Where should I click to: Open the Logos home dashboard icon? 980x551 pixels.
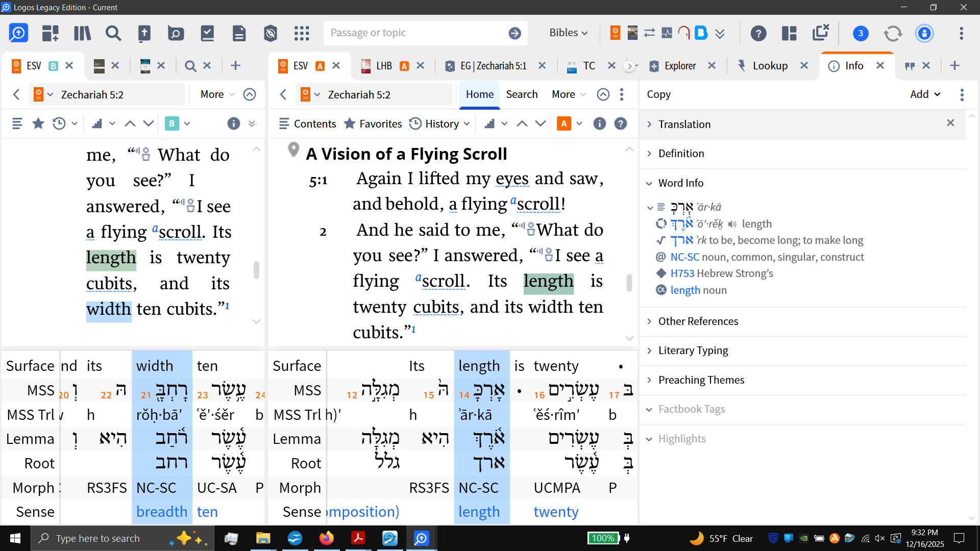coord(18,33)
